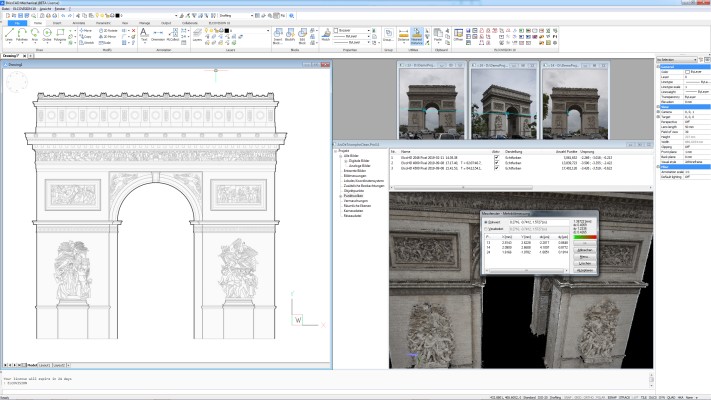This screenshot has width=711, height=400.
Task: Click the Distance measuring icon
Action: 403,35
